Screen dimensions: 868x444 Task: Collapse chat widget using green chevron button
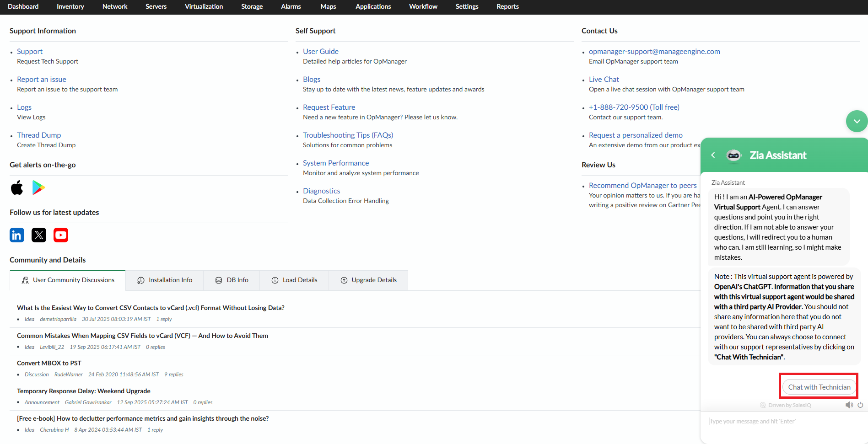tap(857, 121)
